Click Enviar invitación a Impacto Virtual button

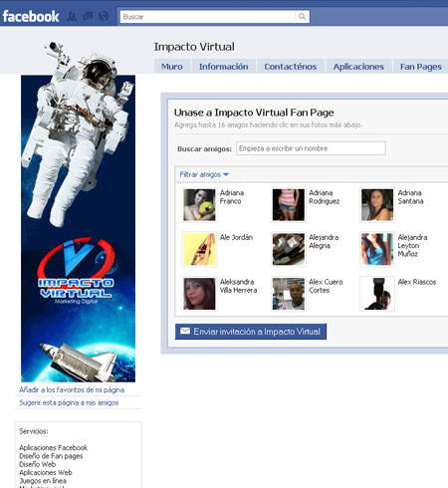tap(251, 332)
